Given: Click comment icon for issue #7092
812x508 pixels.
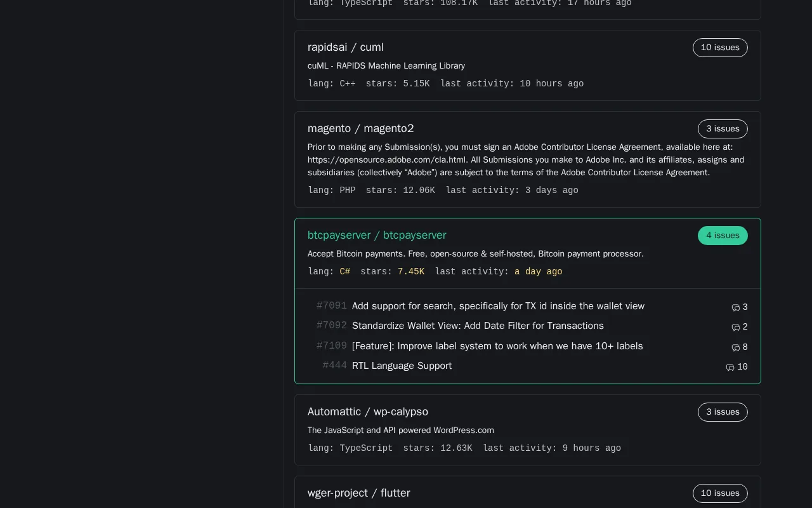Looking at the screenshot, I should pyautogui.click(x=736, y=327).
